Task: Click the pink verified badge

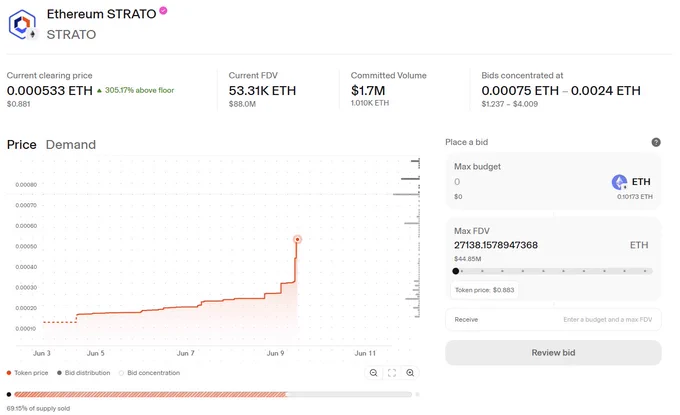Action: [x=163, y=10]
